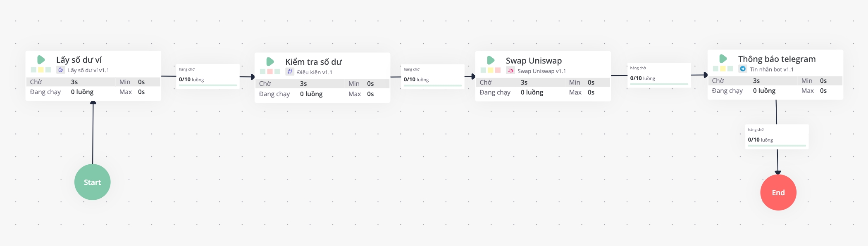
Task: Select queue box between Lấy số dư and Kiểm tra
Action: pyautogui.click(x=208, y=76)
